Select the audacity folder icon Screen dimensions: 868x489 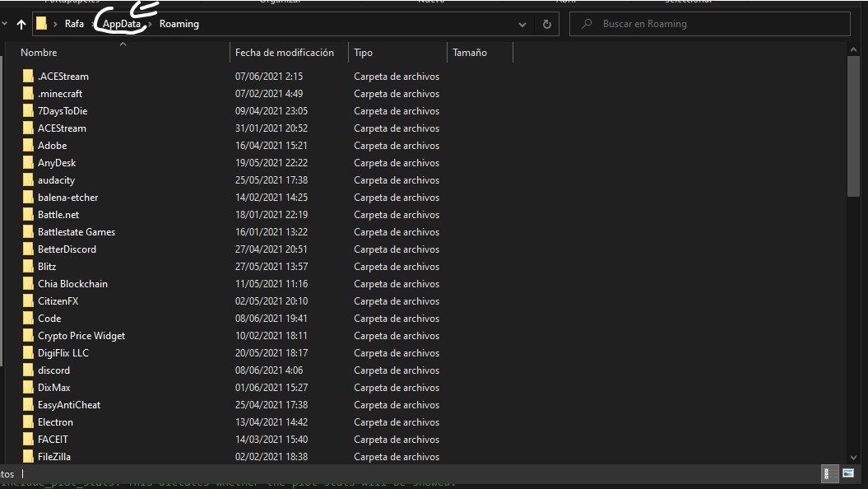28,180
